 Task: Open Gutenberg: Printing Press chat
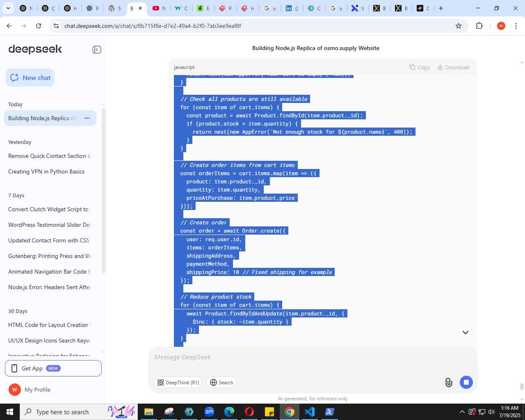tap(49, 256)
